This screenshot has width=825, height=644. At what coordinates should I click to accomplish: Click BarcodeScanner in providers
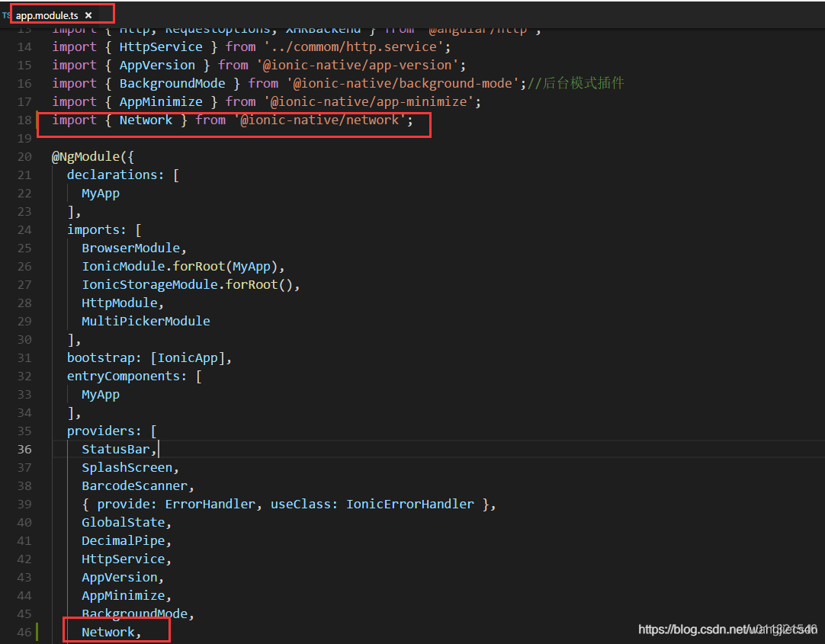[x=134, y=486]
